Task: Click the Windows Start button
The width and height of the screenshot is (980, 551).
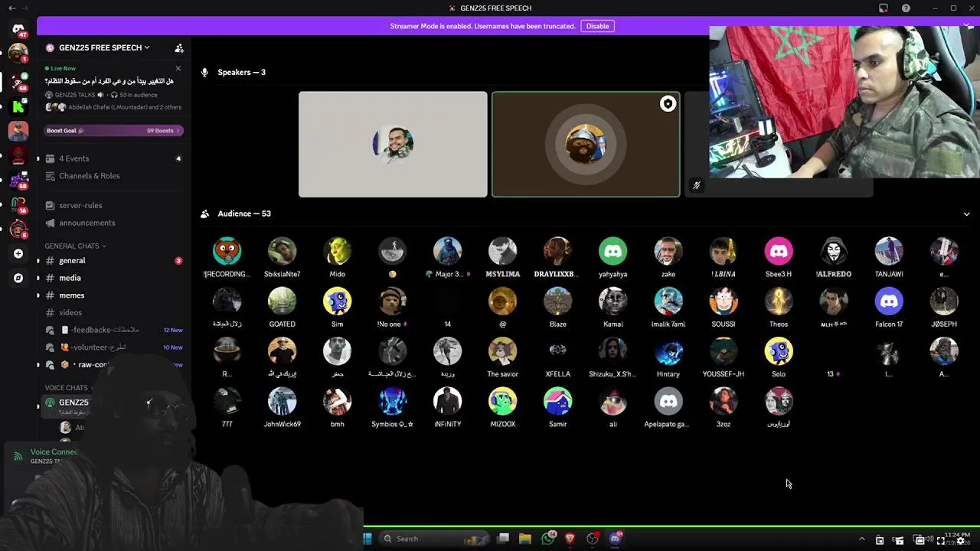Action: coord(367,539)
